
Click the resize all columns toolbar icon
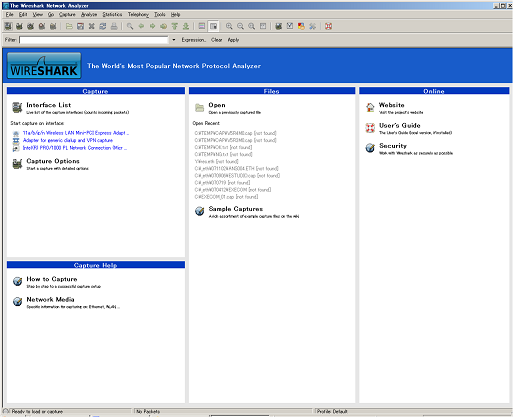[x=263, y=26]
